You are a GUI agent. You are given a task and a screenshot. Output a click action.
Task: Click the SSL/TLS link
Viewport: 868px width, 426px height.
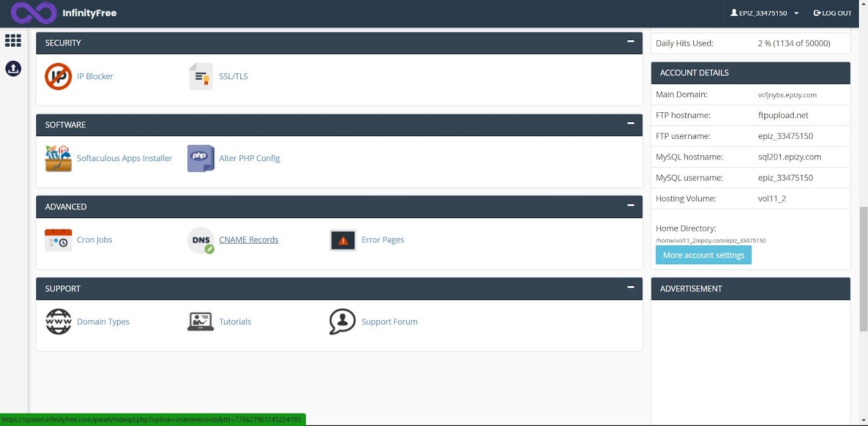[233, 77]
